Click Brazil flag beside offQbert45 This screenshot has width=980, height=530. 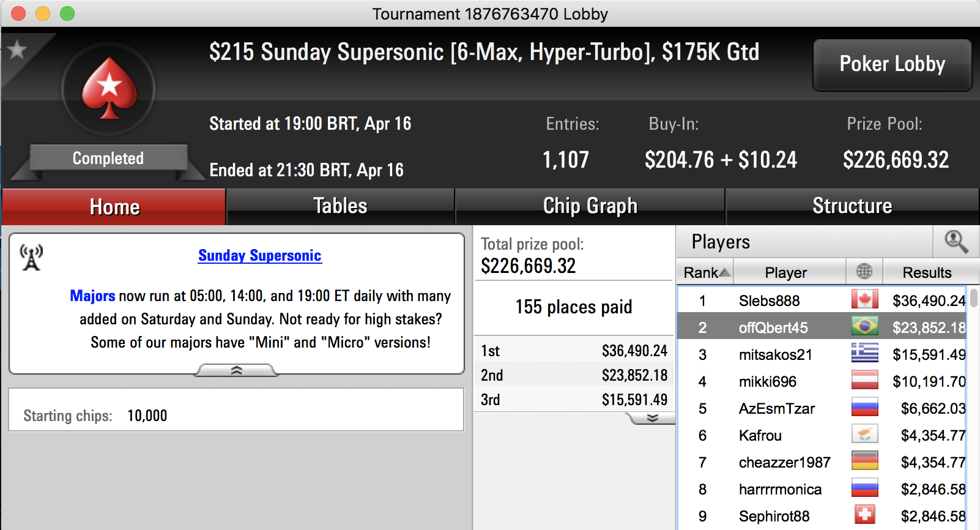pyautogui.click(x=864, y=327)
